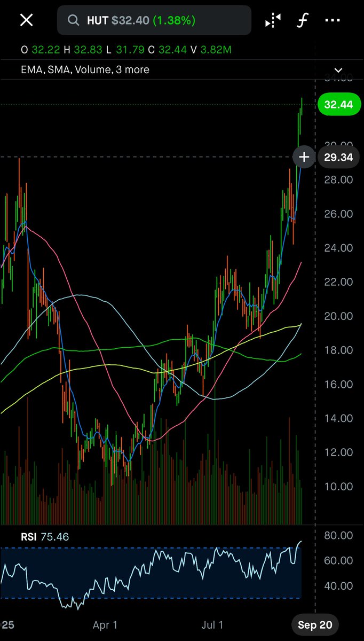Select the 29.34 crosshair price label
Image resolution: width=364 pixels, height=641 pixels.
[x=338, y=157]
